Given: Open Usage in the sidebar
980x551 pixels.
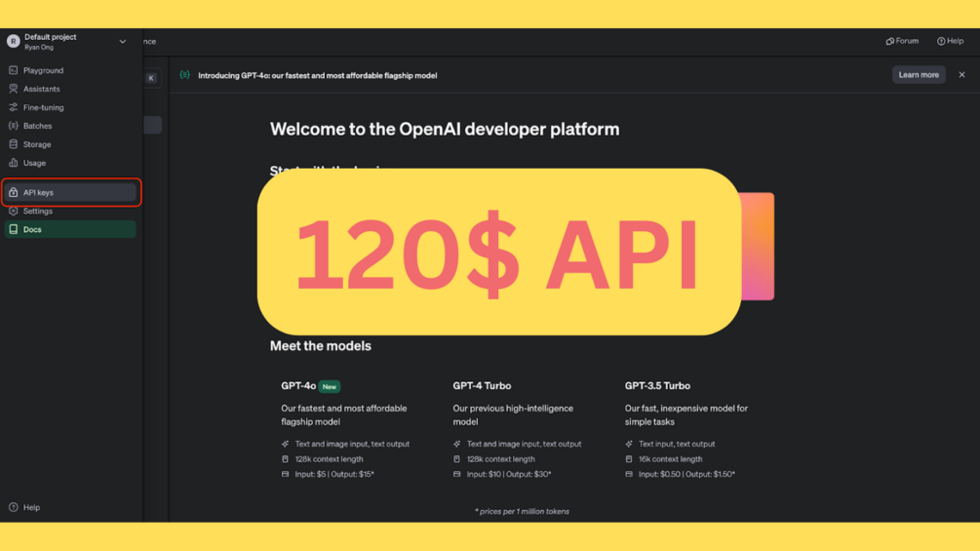Looking at the screenshot, I should (70, 163).
